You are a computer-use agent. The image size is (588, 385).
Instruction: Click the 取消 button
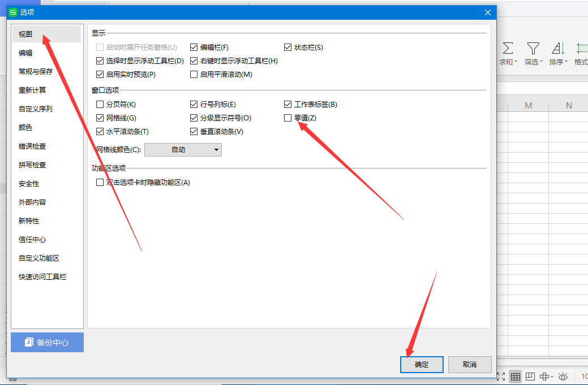click(469, 365)
